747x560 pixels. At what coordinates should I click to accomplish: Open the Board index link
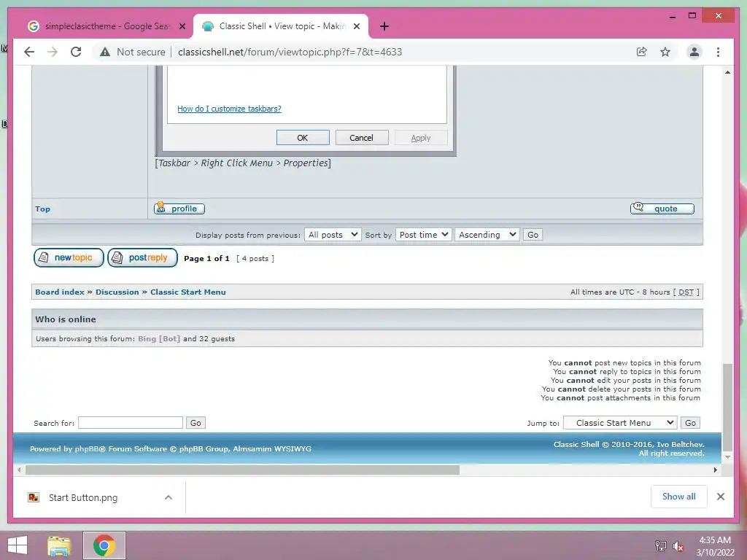[x=60, y=292]
